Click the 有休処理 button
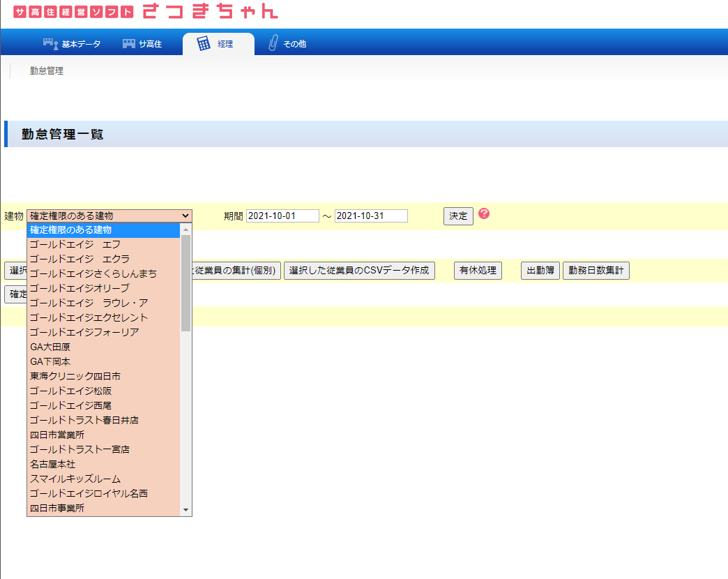 coord(478,271)
